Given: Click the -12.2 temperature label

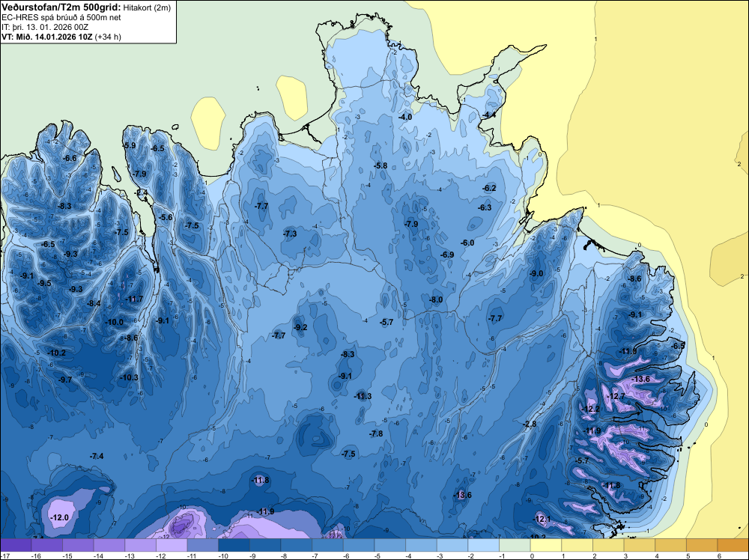Looking at the screenshot, I should [x=590, y=409].
